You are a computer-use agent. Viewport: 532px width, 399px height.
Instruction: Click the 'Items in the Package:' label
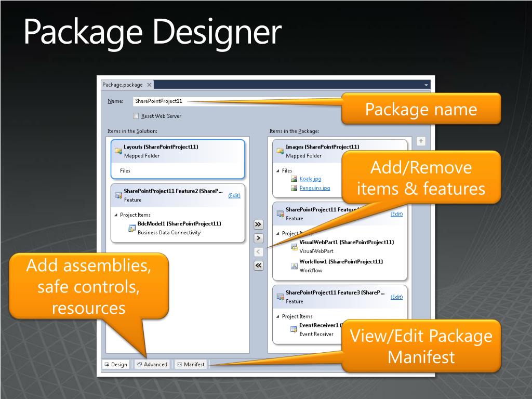coord(294,131)
